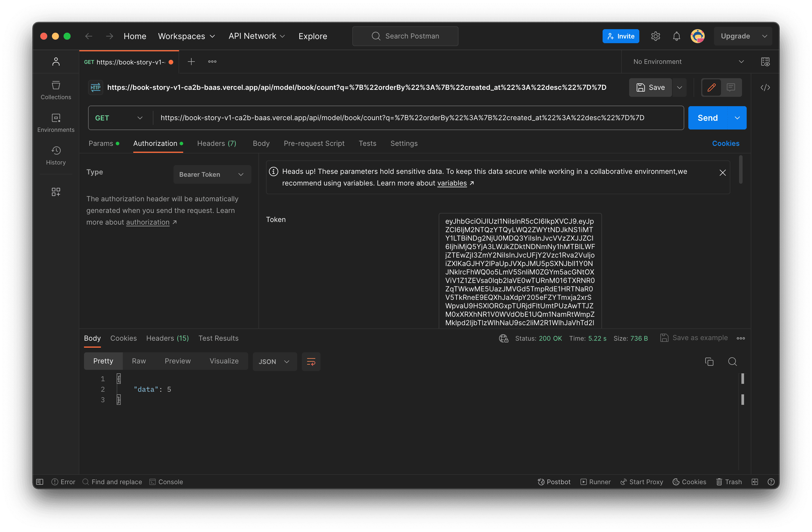Expand the API Network dropdown
This screenshot has height=532, width=812.
tap(257, 36)
